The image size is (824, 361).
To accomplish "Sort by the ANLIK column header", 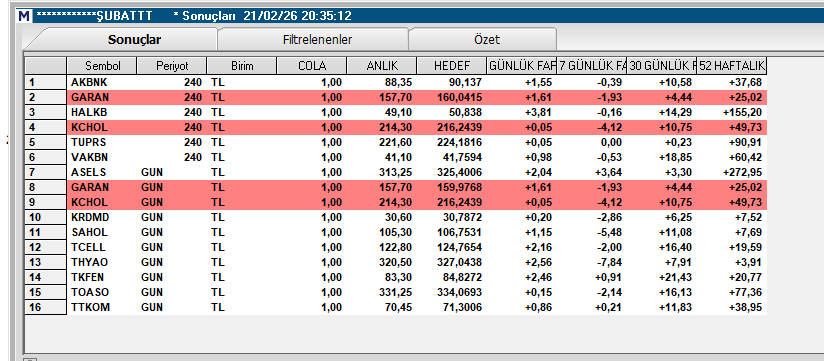I will (382, 66).
